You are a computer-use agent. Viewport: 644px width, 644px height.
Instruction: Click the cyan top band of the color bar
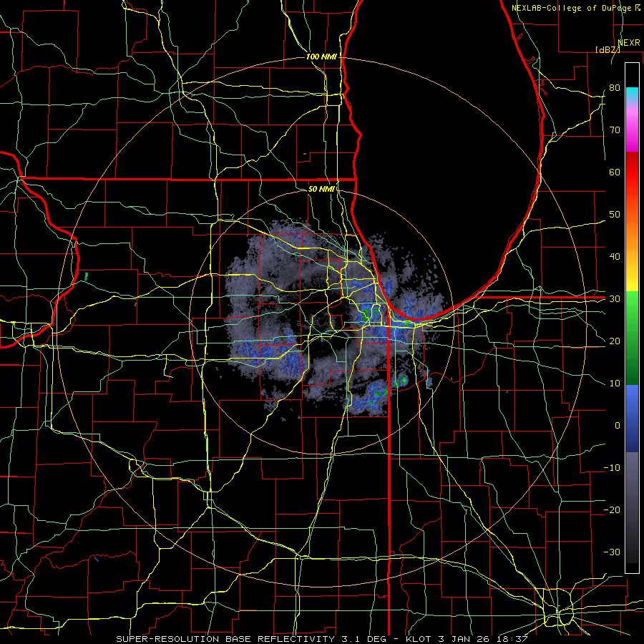[x=632, y=94]
